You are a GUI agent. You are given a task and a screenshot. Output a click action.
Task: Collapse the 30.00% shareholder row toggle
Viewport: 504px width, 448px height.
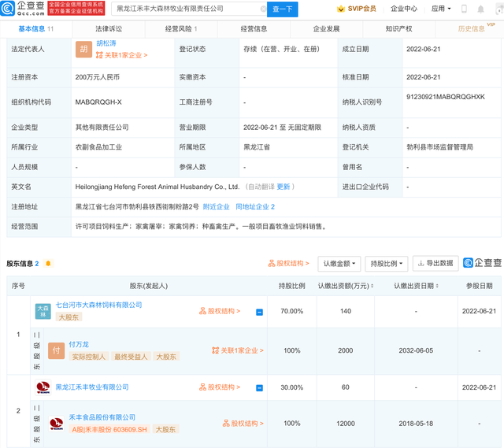click(259, 387)
